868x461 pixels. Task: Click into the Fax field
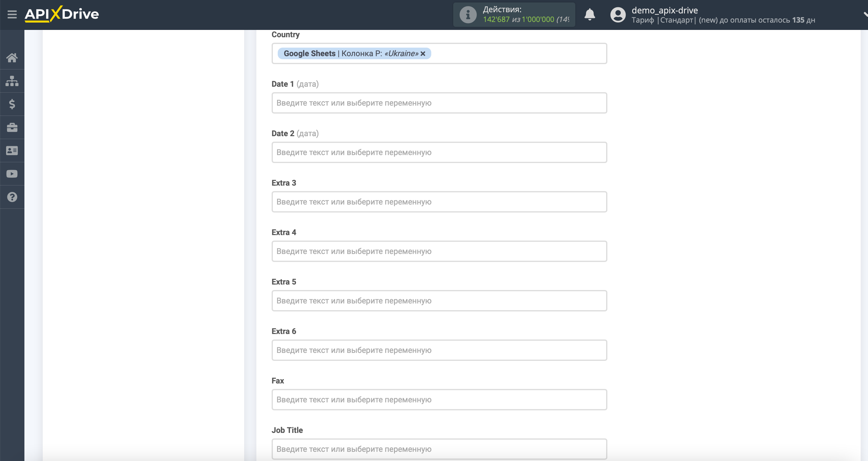coord(439,400)
